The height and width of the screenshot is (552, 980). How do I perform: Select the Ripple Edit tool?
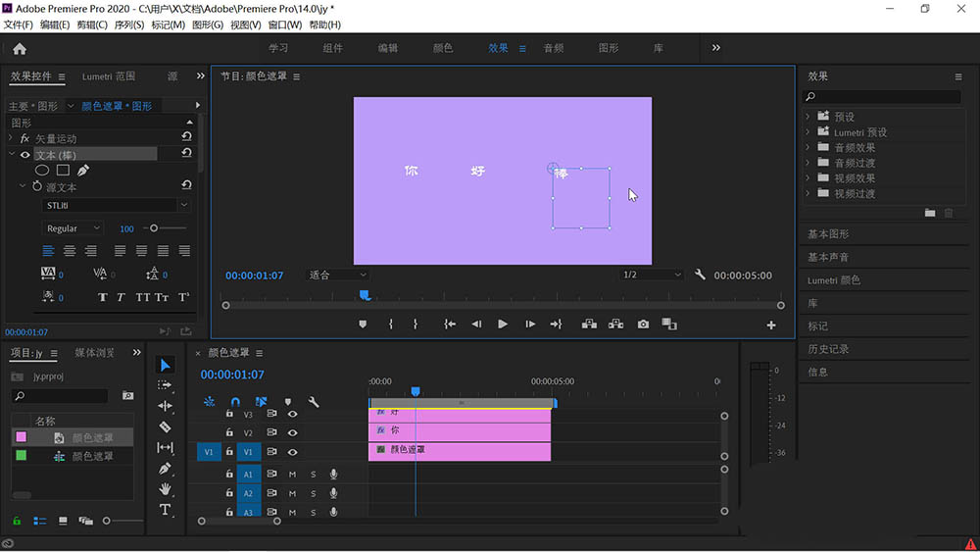pyautogui.click(x=165, y=406)
